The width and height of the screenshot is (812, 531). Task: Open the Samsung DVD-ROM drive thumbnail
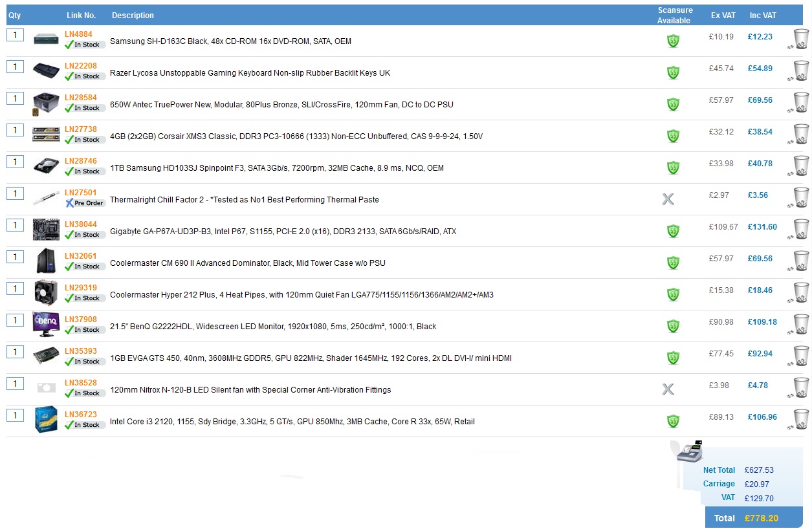47,39
